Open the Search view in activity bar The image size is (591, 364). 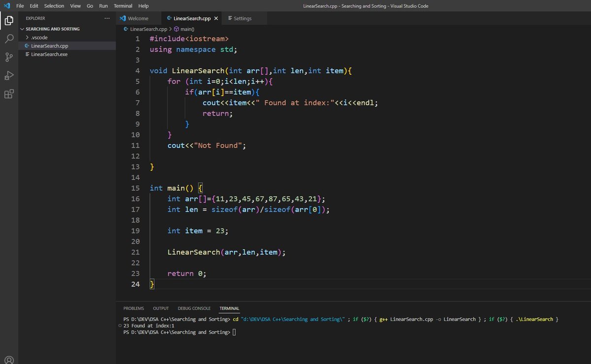[9, 39]
